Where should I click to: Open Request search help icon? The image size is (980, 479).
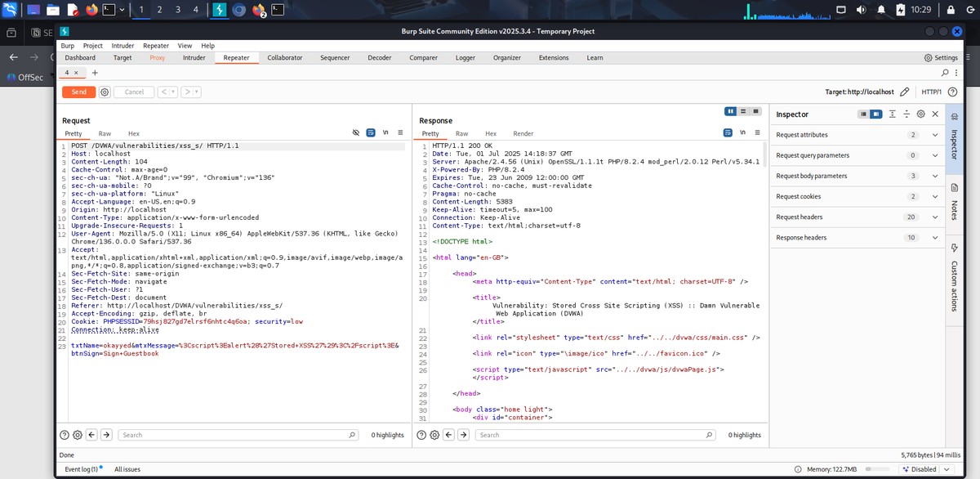point(65,435)
